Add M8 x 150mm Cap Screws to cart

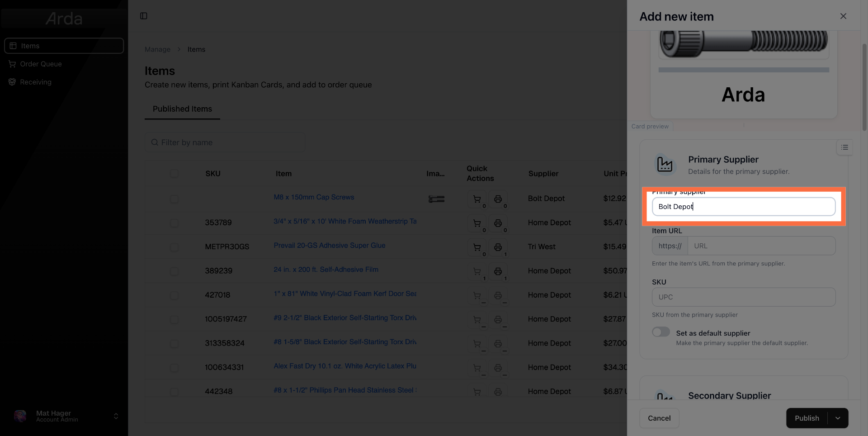tap(477, 199)
